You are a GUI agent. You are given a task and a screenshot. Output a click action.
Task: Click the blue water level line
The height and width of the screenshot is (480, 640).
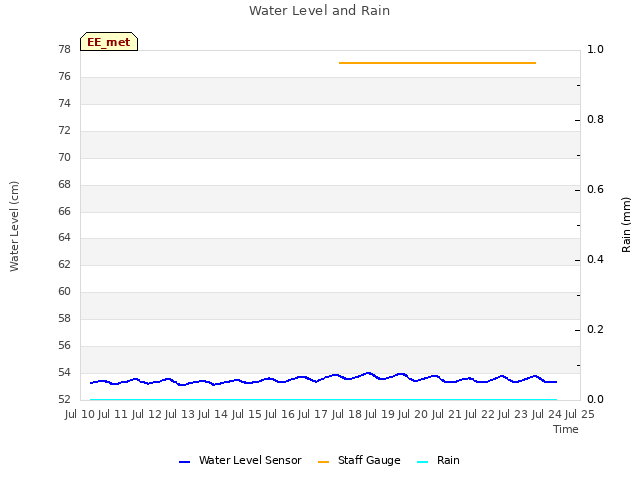tap(323, 379)
